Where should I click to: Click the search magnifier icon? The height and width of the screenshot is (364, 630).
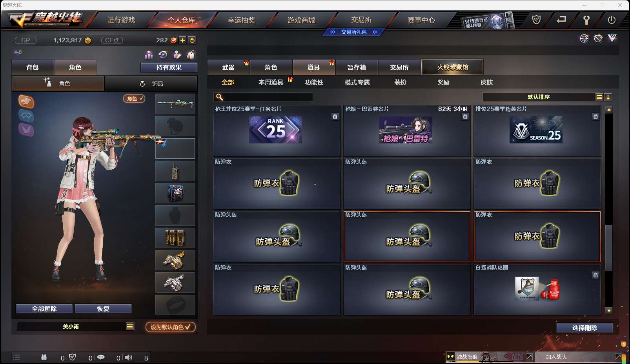pyautogui.click(x=220, y=97)
